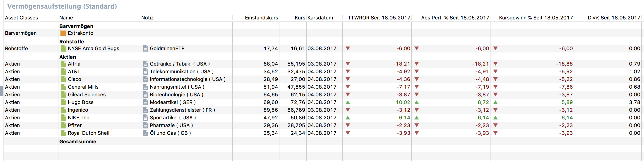Image resolution: width=644 pixels, height=161 pixels.
Task: Click the note icon next to Öl und Gas
Action: tap(145, 133)
